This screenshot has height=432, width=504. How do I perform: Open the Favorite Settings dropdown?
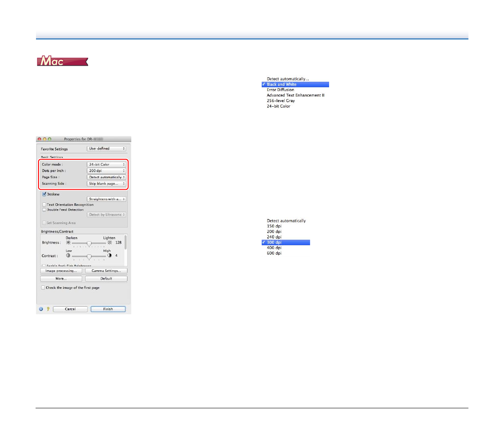[x=106, y=149]
